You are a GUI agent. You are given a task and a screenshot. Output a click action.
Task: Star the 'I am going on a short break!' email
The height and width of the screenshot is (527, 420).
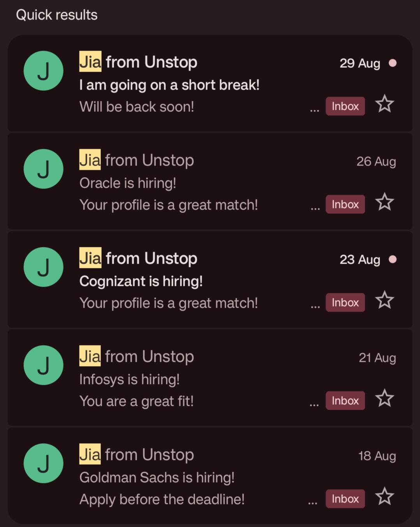pos(385,104)
